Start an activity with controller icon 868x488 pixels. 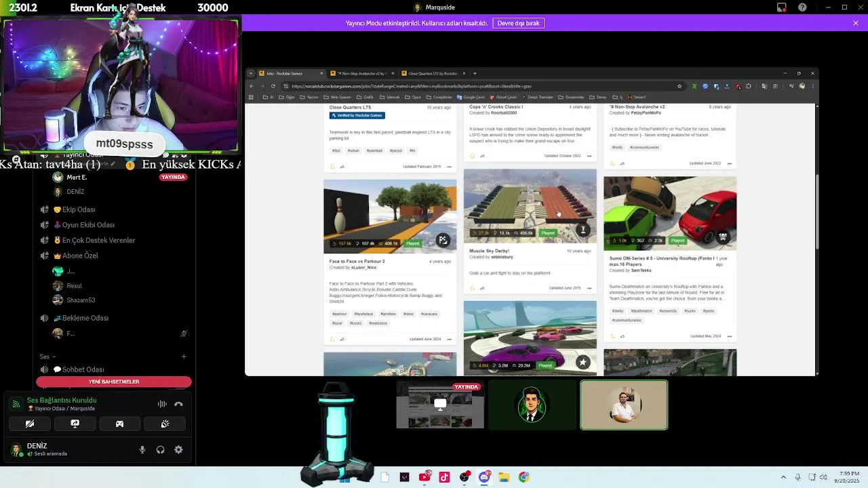(119, 424)
